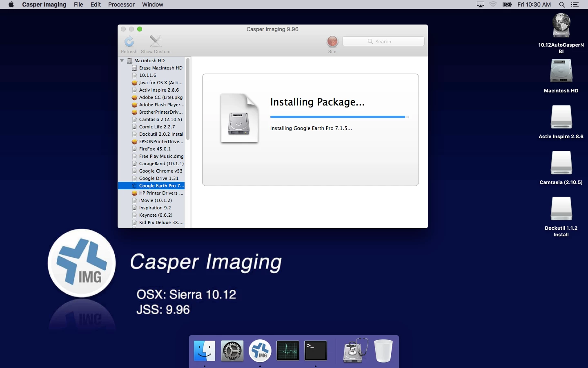Select Google Chrome v53 row

tap(151, 171)
